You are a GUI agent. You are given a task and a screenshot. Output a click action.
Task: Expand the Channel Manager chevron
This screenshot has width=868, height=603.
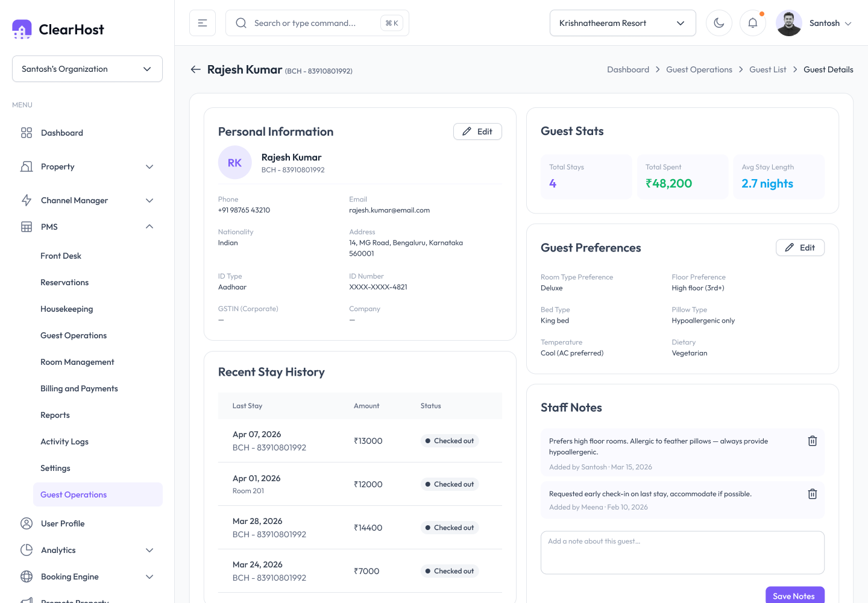pos(149,200)
